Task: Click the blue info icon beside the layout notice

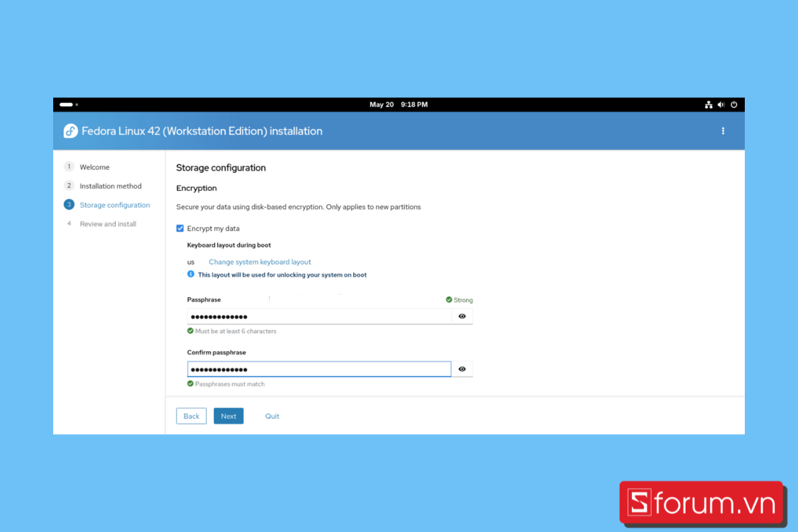Action: pyautogui.click(x=191, y=274)
